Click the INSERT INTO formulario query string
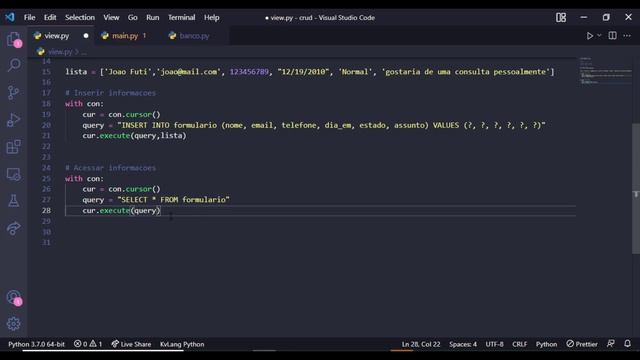The image size is (640, 360). (x=331, y=125)
